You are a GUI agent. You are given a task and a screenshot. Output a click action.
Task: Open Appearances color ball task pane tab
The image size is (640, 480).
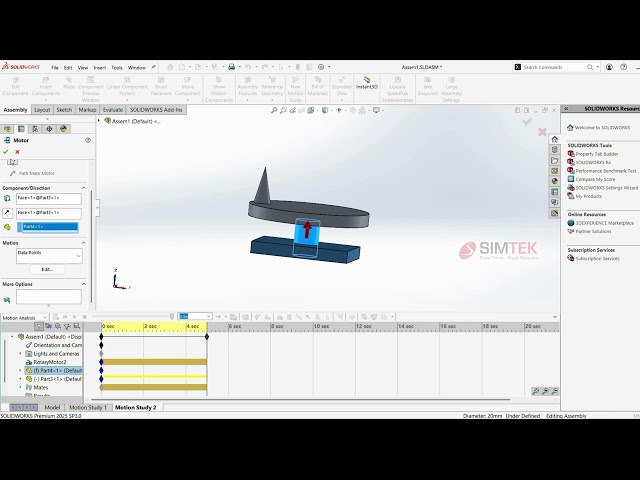554,181
